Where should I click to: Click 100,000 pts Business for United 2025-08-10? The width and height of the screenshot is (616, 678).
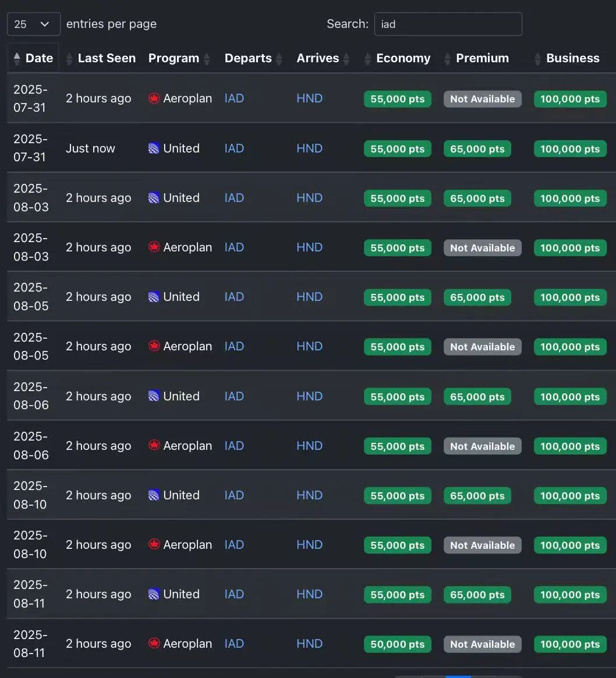coord(570,496)
